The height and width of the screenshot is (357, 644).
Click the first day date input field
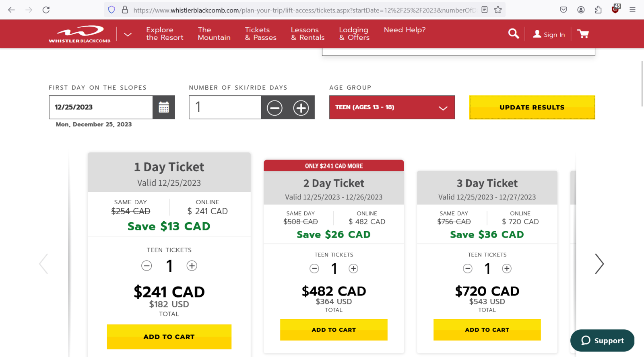(x=101, y=107)
